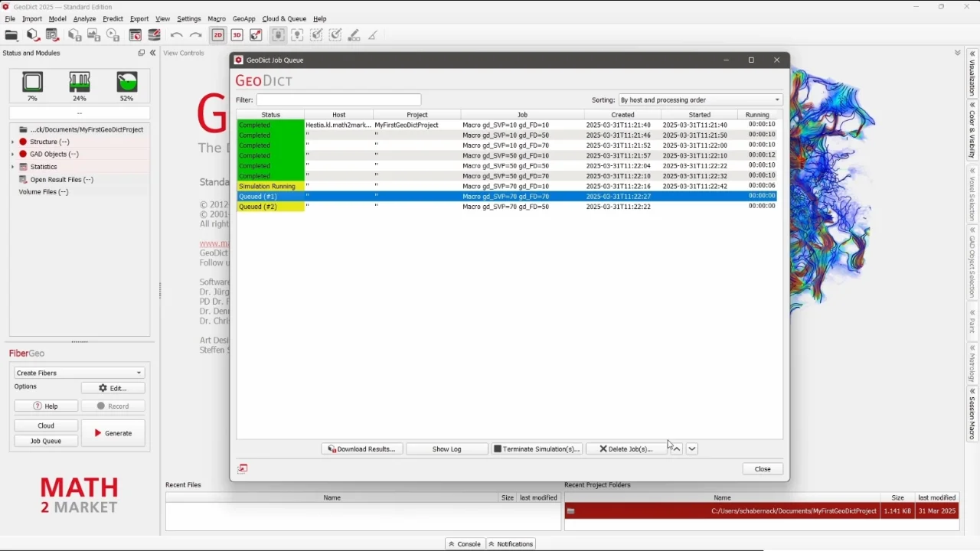This screenshot has height=551, width=980.
Task: Click the Filter input field
Action: (x=338, y=100)
